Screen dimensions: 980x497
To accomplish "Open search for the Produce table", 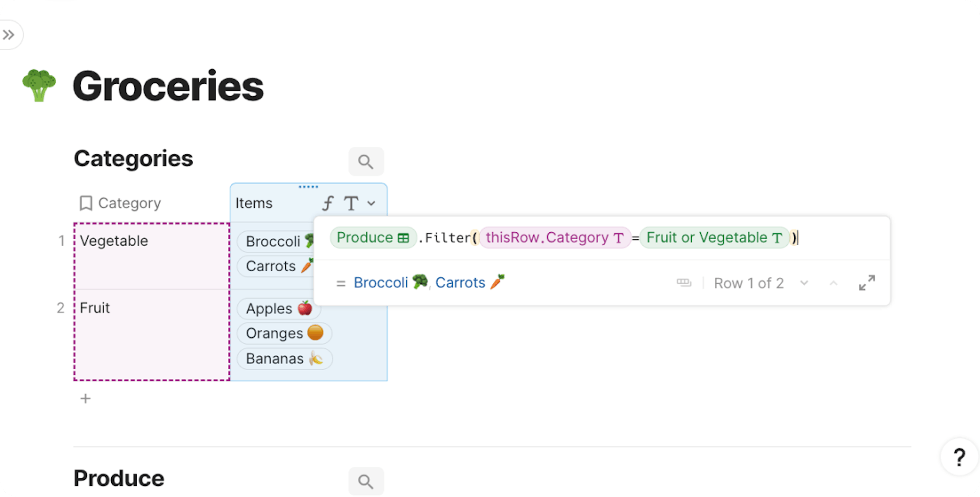I will tap(366, 481).
